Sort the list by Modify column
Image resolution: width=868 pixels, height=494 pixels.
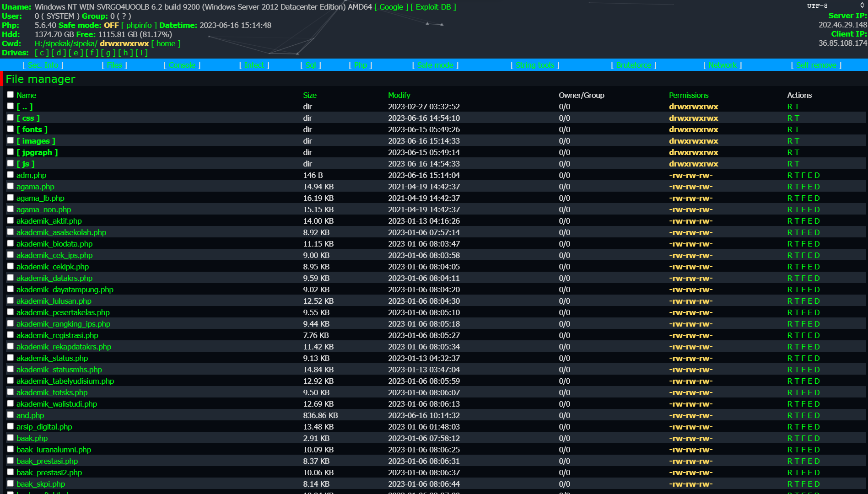(x=399, y=95)
